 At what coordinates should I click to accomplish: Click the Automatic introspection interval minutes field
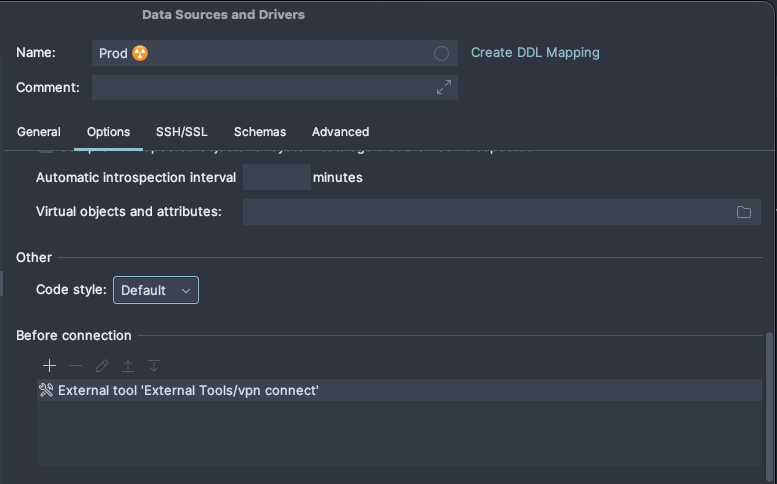pyautogui.click(x=277, y=177)
